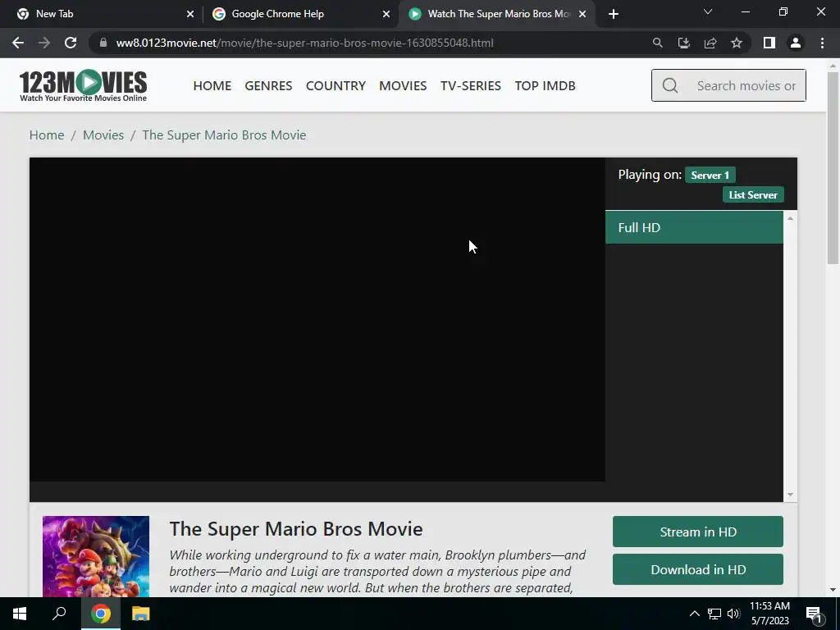Image resolution: width=840 pixels, height=630 pixels.
Task: Open the zoom magnifier icon in address bar
Action: 657,43
